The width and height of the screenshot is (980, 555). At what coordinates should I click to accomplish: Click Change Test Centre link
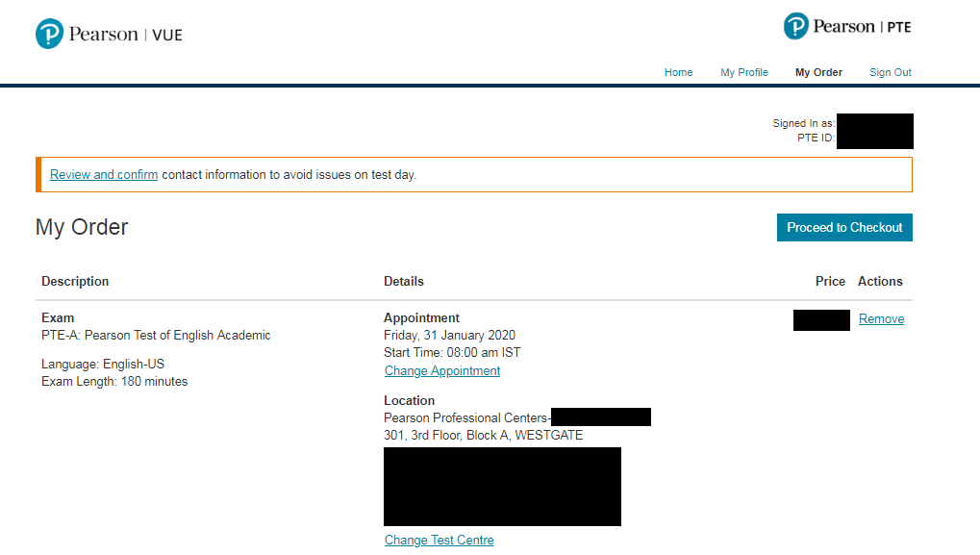439,540
